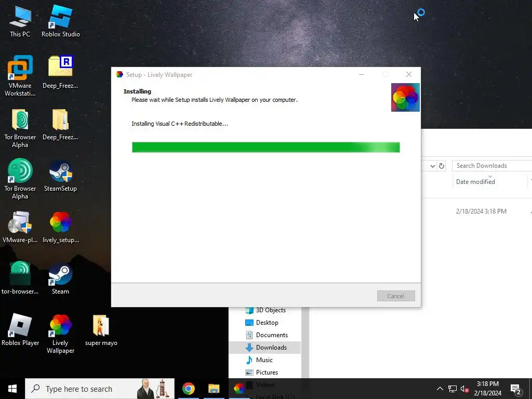Select the tor-browser installer icon
The width and height of the screenshot is (532, 399).
point(20,278)
